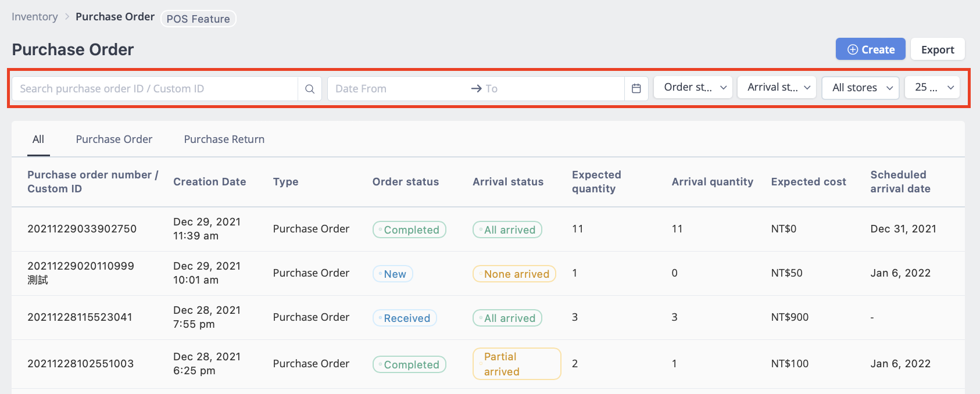Viewport: 980px width, 394px height.
Task: Switch to the All tab
Action: pos(38,139)
